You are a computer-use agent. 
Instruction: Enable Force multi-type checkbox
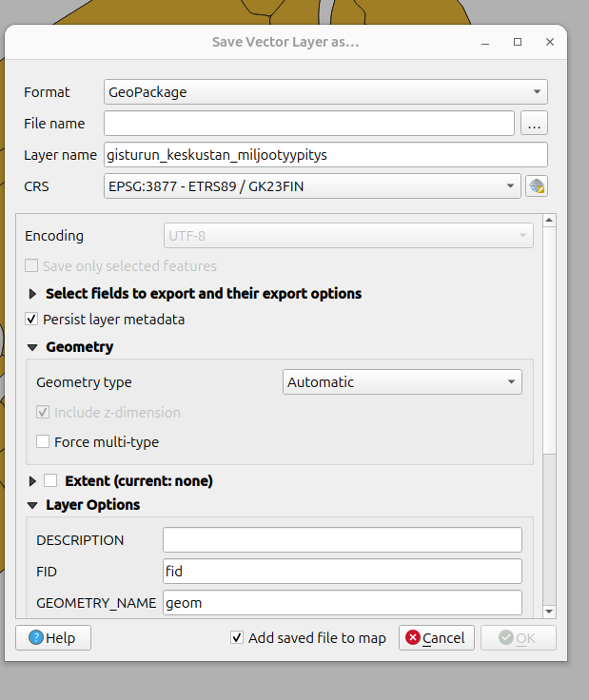point(43,441)
